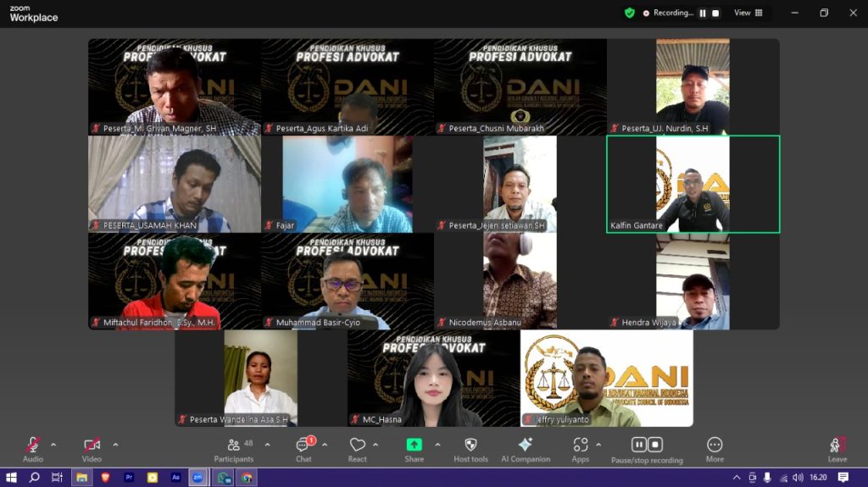Start screen sharing with the Share button
Image resolution: width=868 pixels, height=487 pixels.
(x=414, y=447)
